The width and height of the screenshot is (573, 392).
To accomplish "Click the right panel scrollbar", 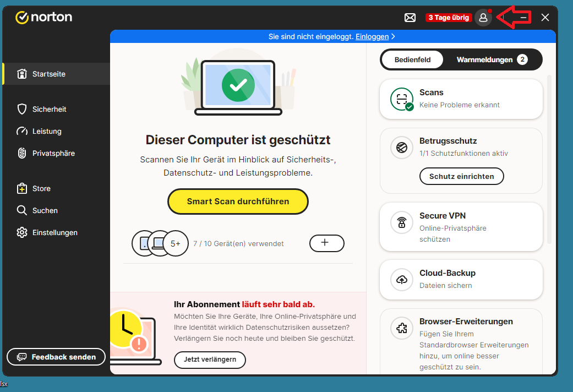I will pyautogui.click(x=549, y=160).
